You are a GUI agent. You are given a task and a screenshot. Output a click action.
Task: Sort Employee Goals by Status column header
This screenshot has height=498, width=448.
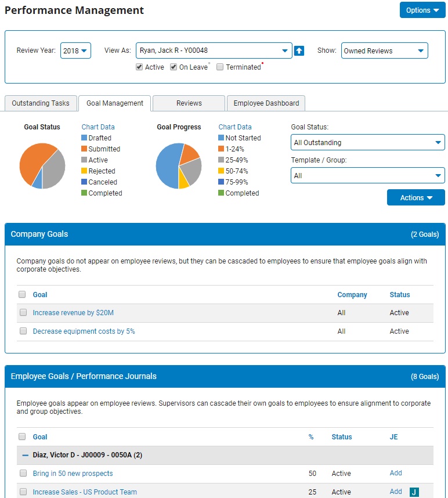(342, 437)
